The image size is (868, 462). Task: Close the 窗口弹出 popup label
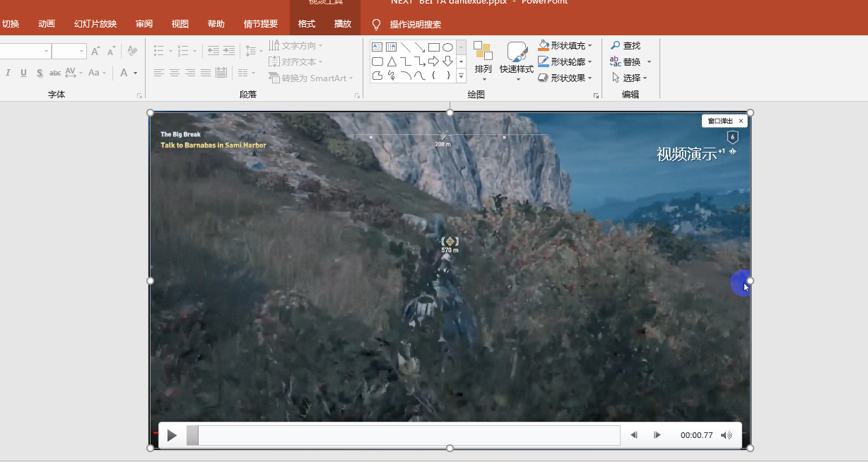741,121
